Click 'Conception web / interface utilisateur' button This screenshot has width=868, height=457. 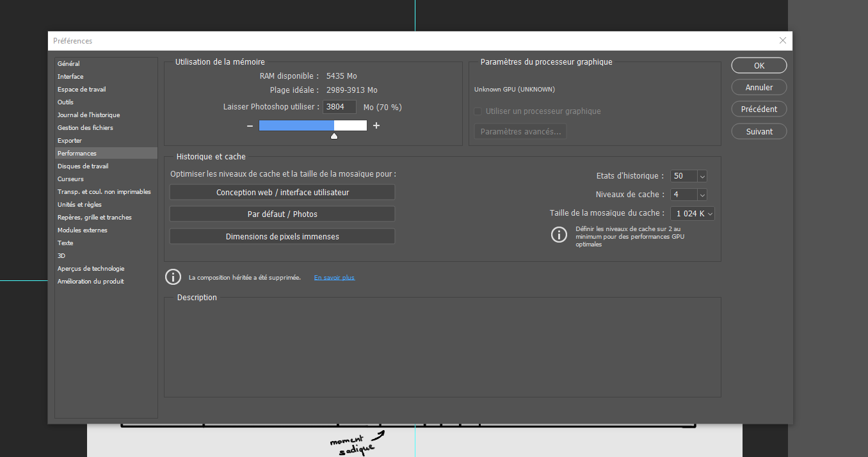(x=282, y=193)
